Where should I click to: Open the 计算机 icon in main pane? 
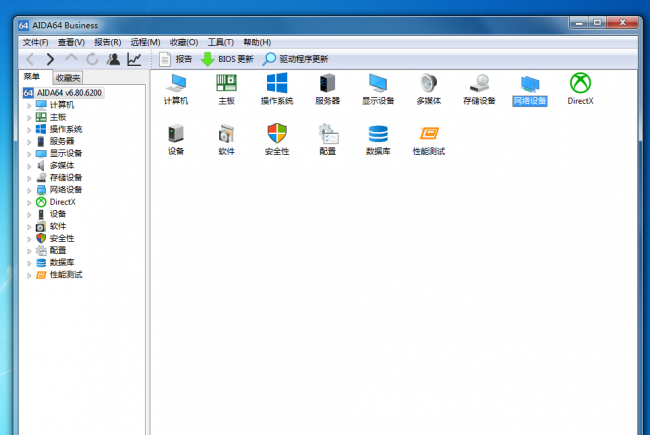click(x=176, y=89)
